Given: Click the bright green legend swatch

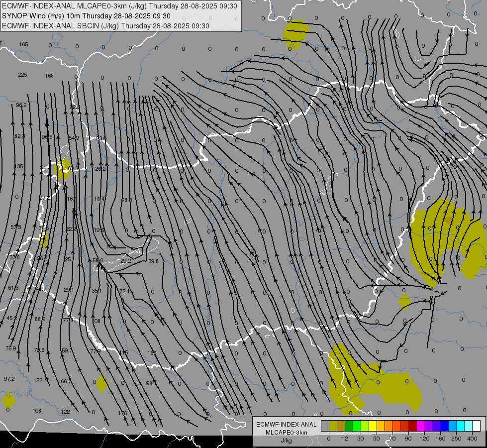Looking at the screenshot, I should [x=357, y=426].
